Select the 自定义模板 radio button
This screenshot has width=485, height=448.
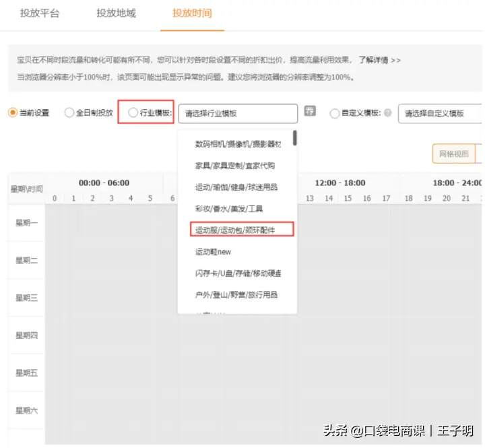pyautogui.click(x=334, y=114)
